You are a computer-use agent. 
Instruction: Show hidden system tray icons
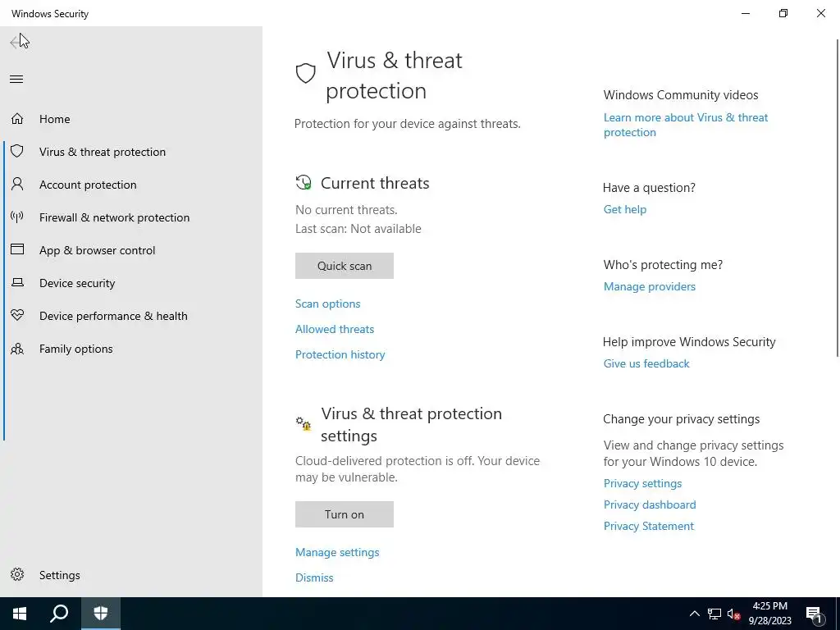click(x=694, y=614)
